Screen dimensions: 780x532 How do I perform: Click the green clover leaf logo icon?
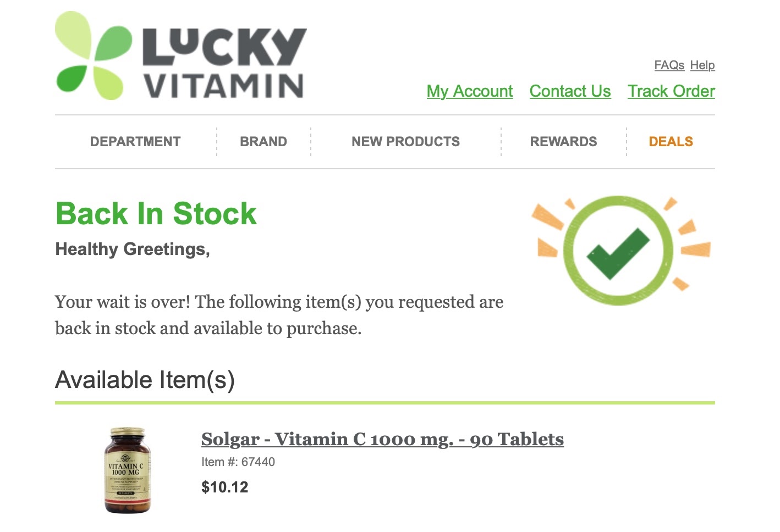click(94, 56)
